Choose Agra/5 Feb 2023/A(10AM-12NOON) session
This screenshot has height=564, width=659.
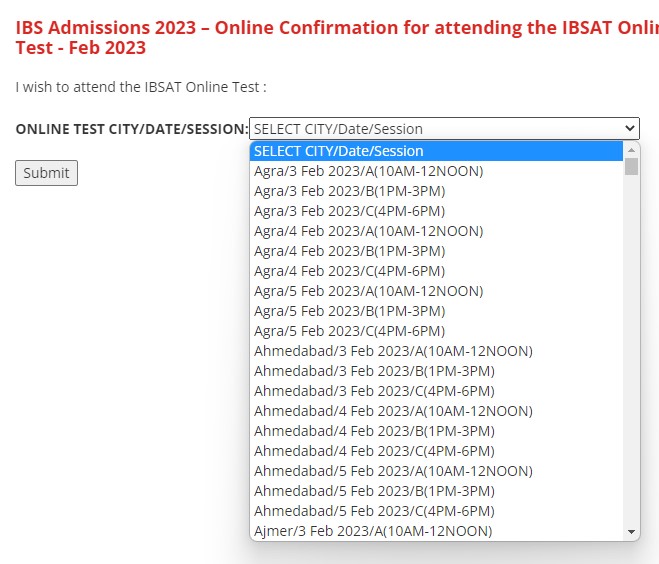tap(368, 291)
